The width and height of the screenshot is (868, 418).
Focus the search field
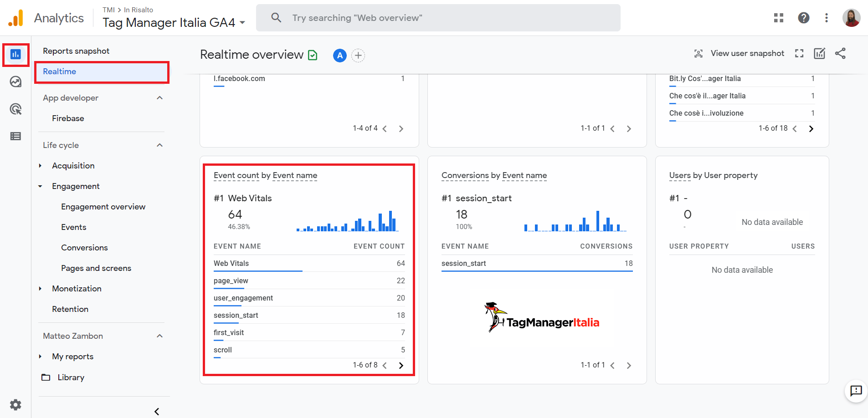pyautogui.click(x=438, y=18)
